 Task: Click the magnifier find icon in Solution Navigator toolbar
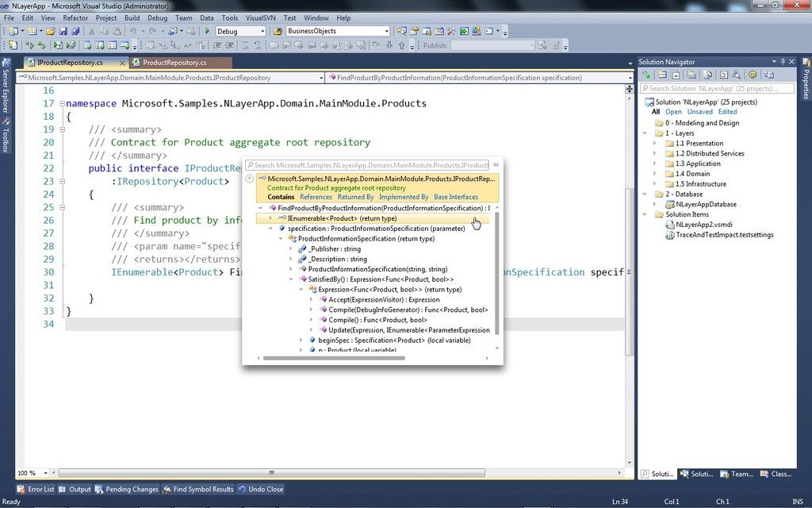(737, 75)
